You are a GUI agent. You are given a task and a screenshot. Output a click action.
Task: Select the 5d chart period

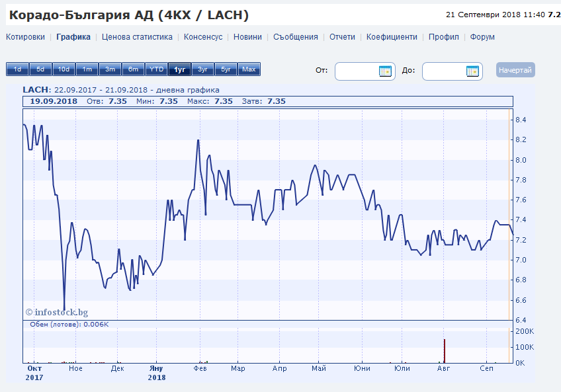click(x=40, y=69)
